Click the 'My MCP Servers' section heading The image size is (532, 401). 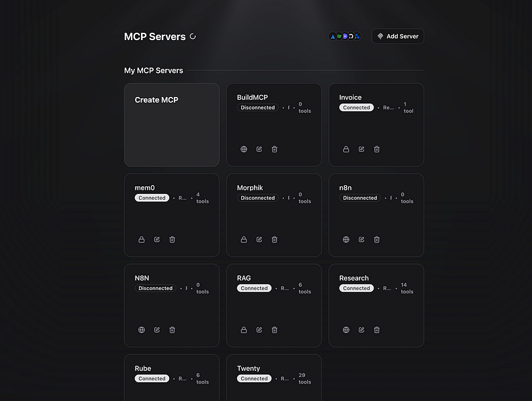click(153, 71)
